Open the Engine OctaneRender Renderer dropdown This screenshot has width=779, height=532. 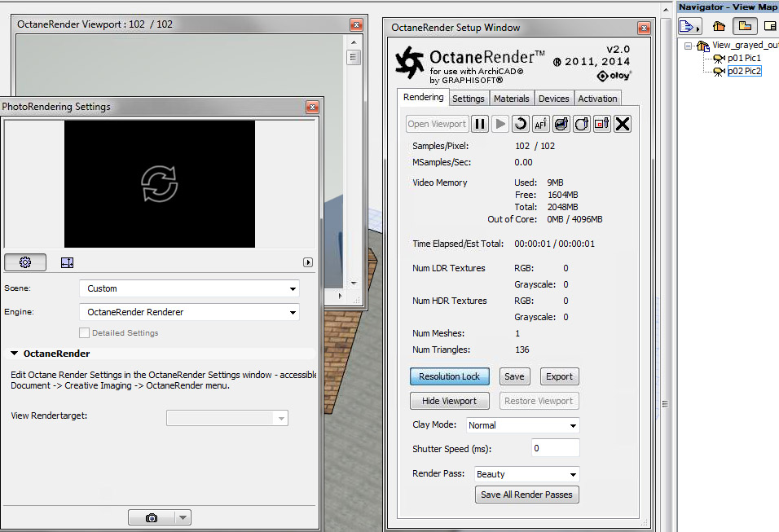tap(189, 312)
